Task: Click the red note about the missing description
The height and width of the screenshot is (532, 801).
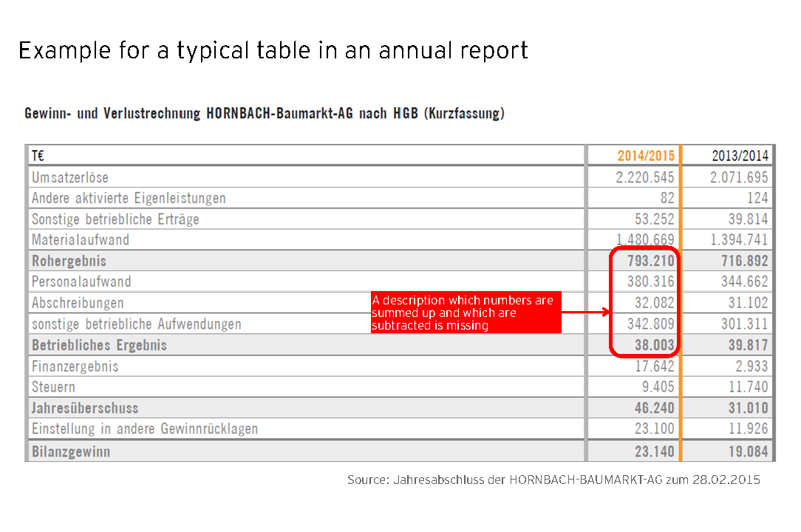Action: [466, 313]
